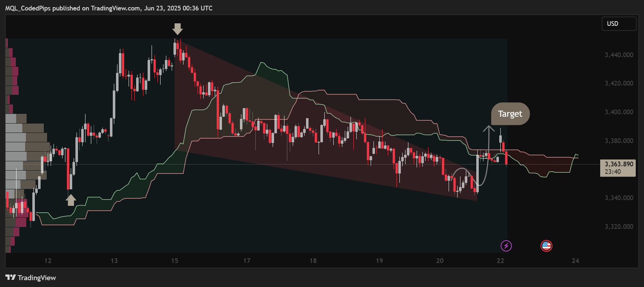
Task: Click the 3,380.000 price axis label
Action: point(619,141)
